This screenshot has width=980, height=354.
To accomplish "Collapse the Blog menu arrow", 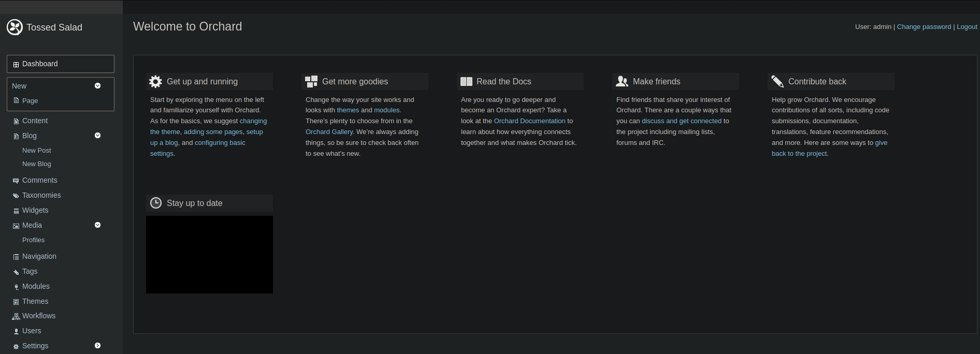I will pyautogui.click(x=97, y=136).
